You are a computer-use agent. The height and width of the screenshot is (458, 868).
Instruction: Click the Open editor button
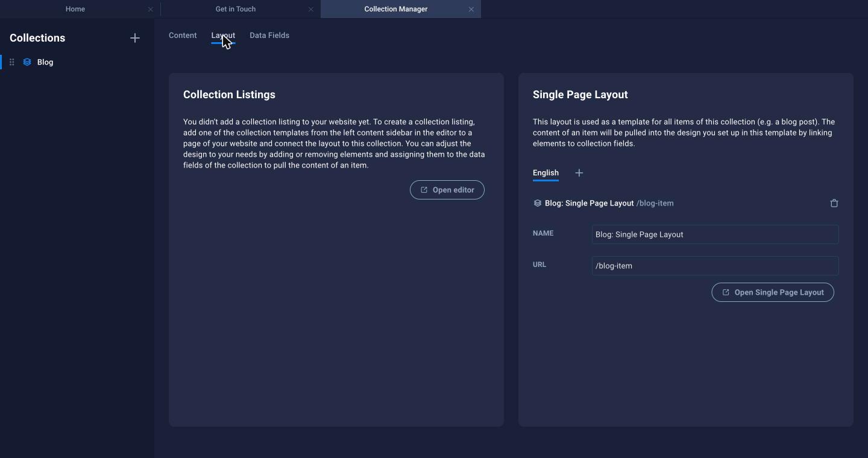click(x=447, y=190)
